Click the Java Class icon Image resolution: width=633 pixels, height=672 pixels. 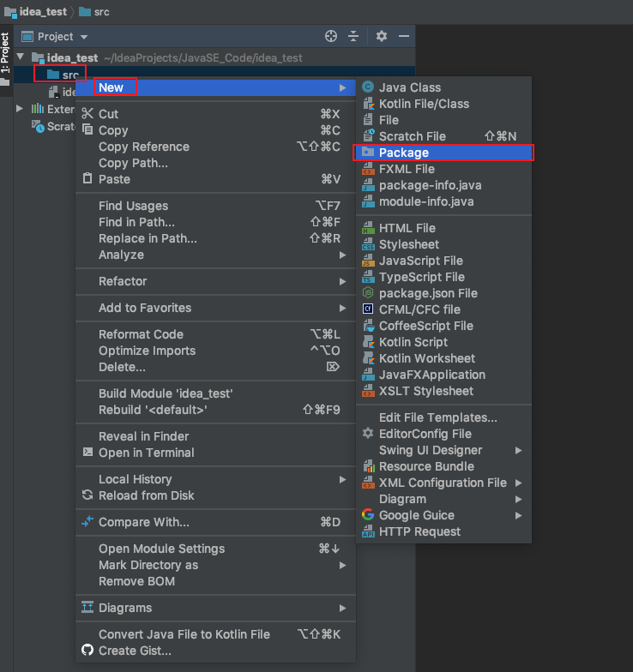tap(368, 87)
